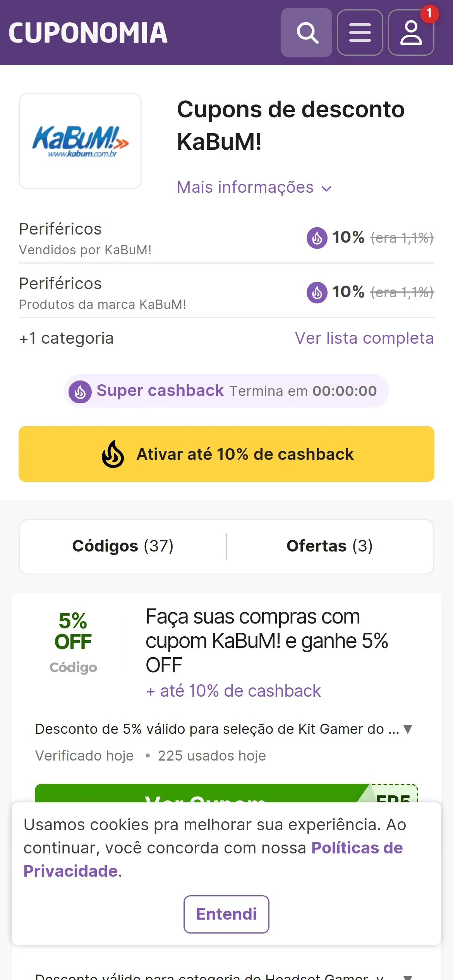Expand Mais informações chevron
The height and width of the screenshot is (980, 453).
point(327,188)
